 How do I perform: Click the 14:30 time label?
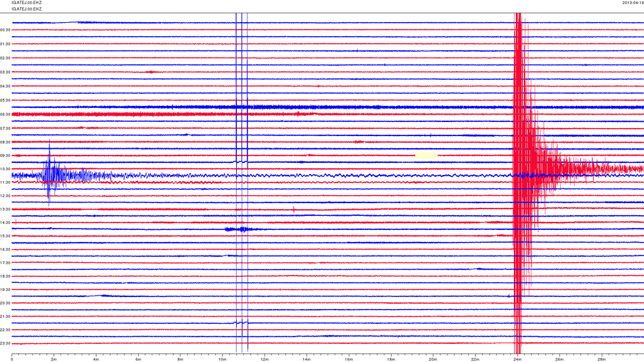[5, 223]
